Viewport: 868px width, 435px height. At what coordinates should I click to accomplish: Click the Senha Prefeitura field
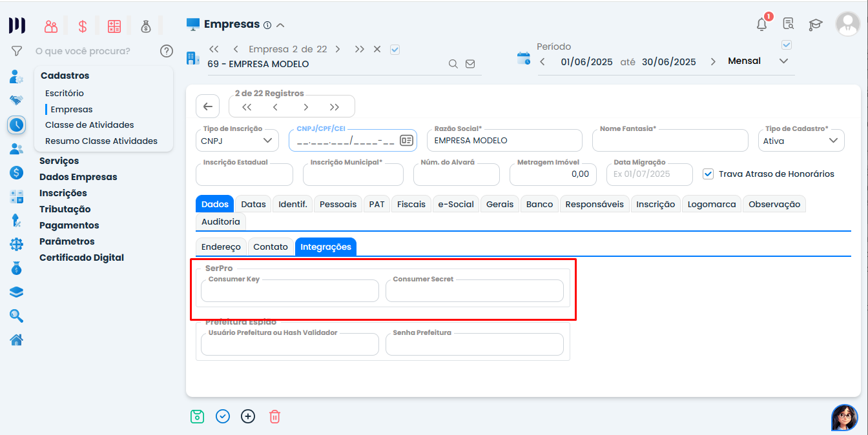click(475, 344)
